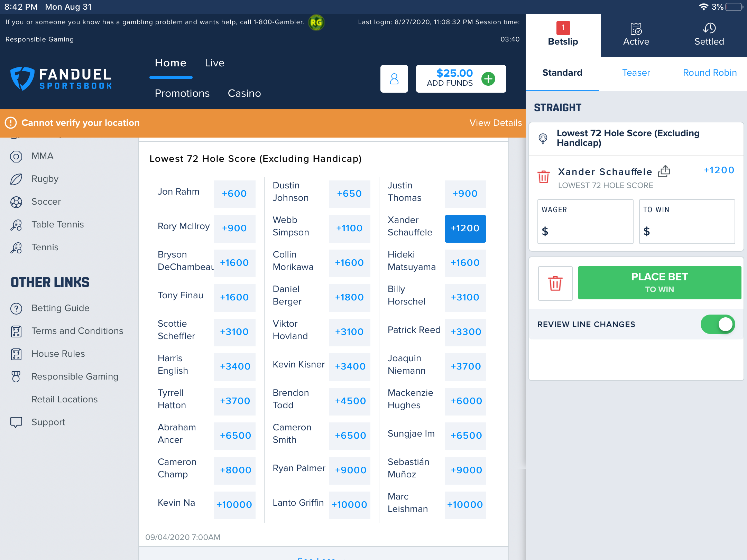Image resolution: width=747 pixels, height=560 pixels.
Task: Select Hideki Matsuyama +1600 odds
Action: tap(465, 263)
